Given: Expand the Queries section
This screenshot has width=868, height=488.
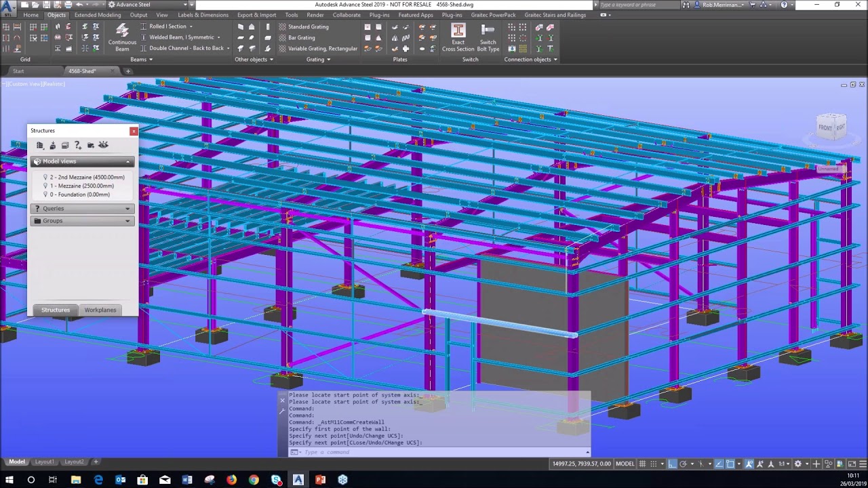Looking at the screenshot, I should 127,209.
